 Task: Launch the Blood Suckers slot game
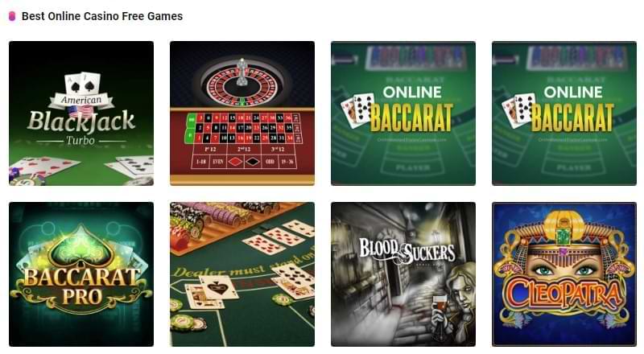click(x=403, y=274)
